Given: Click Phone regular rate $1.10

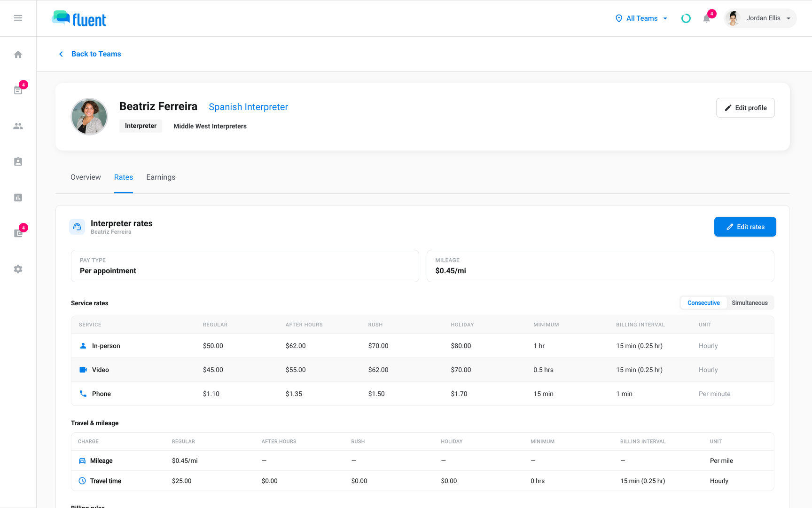Looking at the screenshot, I should click(x=211, y=394).
